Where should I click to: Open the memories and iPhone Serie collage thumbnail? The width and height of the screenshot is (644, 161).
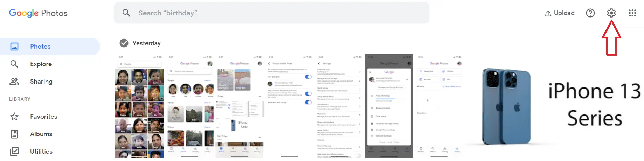[240, 106]
